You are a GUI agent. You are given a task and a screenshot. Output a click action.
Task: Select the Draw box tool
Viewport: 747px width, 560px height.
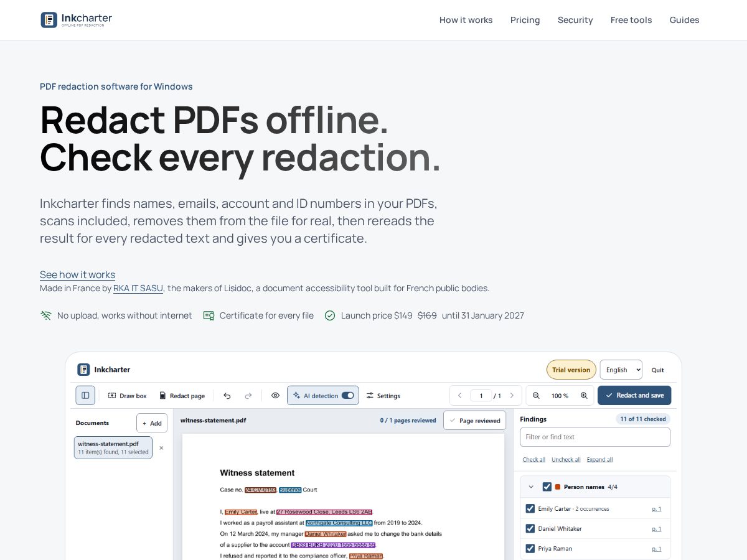[x=128, y=396]
